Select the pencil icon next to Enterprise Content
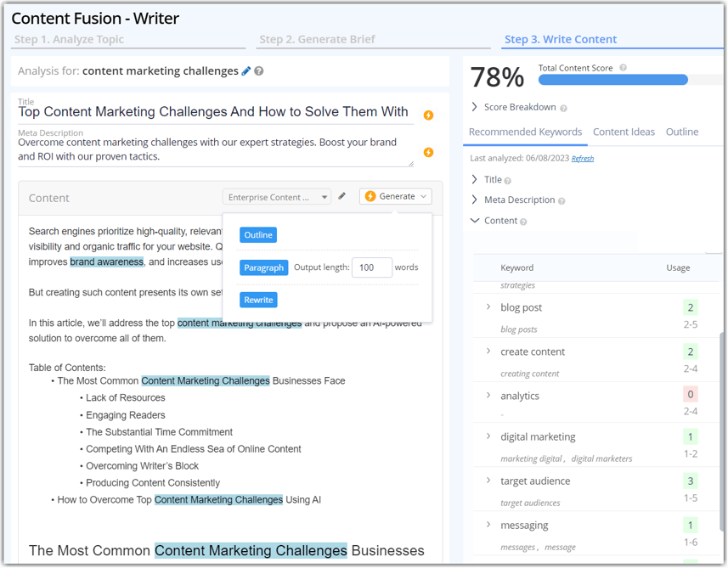 (x=342, y=194)
